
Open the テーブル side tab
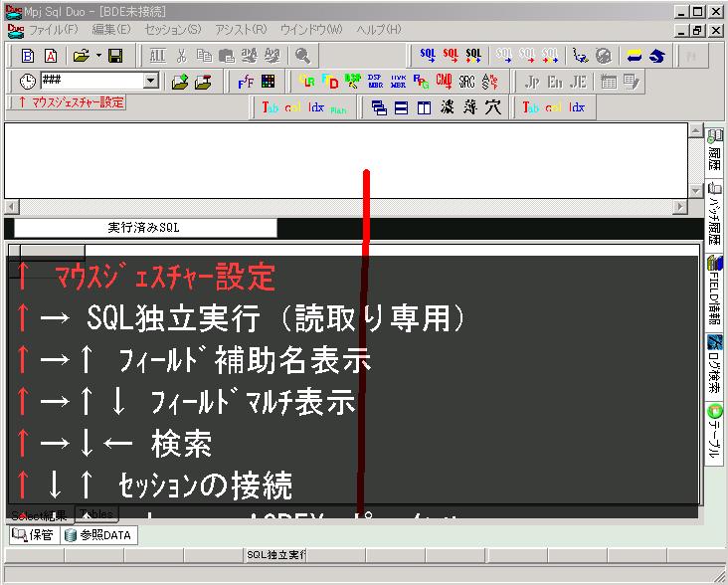click(x=714, y=432)
